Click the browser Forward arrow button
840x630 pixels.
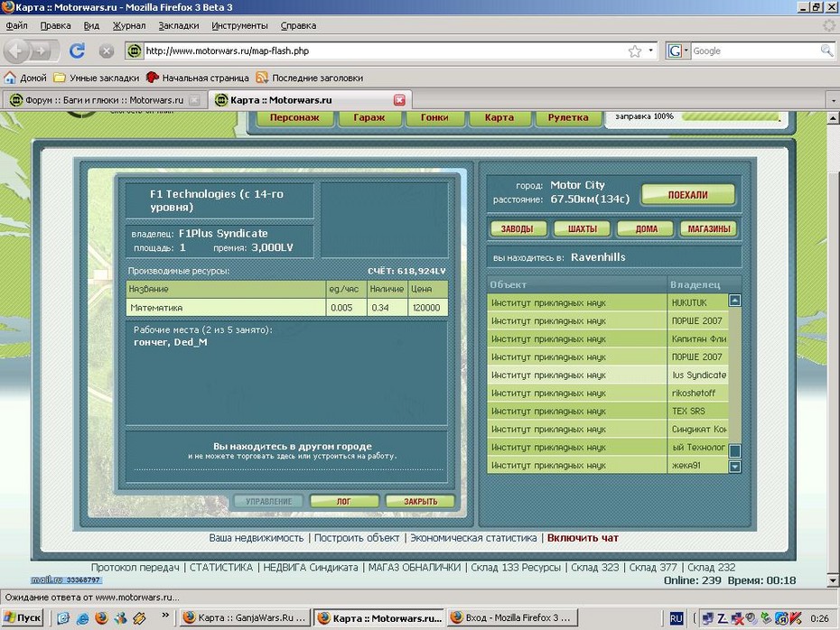[42, 51]
